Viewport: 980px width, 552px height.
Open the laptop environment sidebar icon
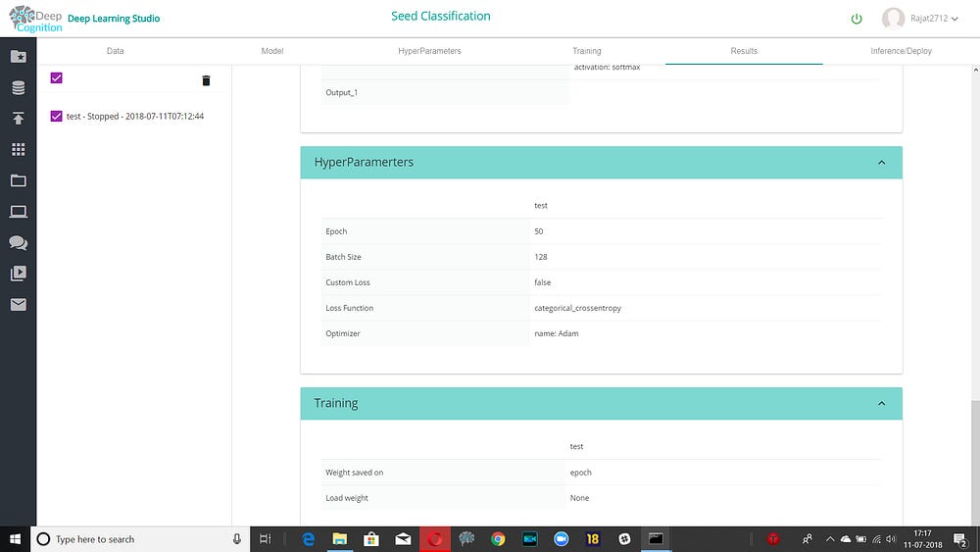(x=18, y=212)
